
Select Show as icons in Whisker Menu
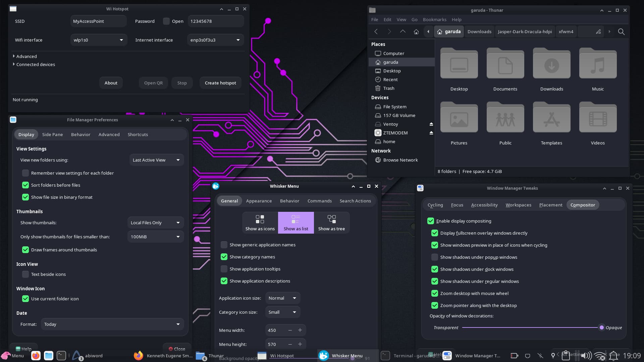[260, 223]
